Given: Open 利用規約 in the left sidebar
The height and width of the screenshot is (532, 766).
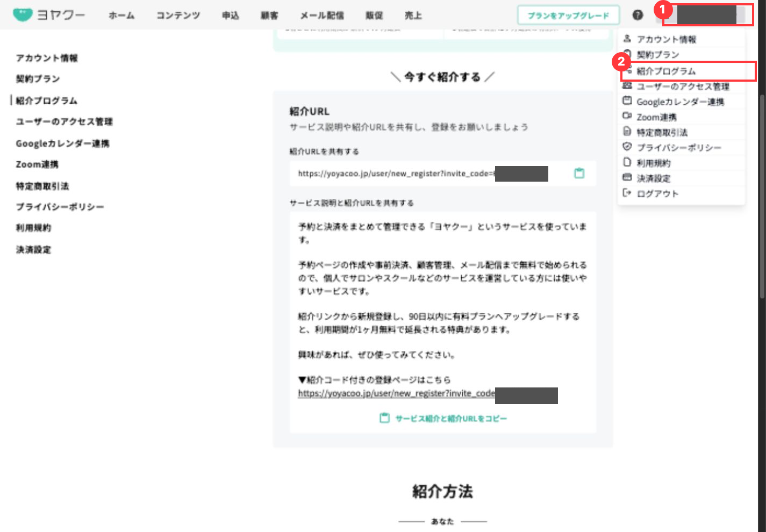Looking at the screenshot, I should pos(33,228).
